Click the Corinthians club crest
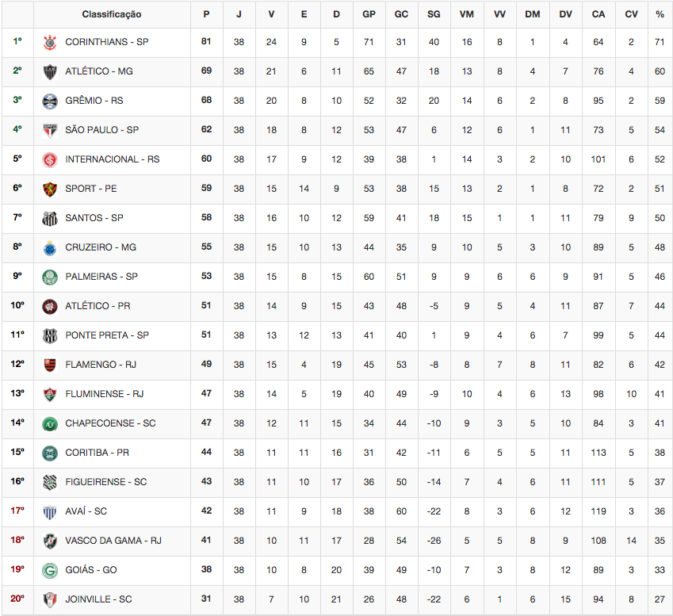Screen dimensions: 673x616 pyautogui.click(x=50, y=43)
